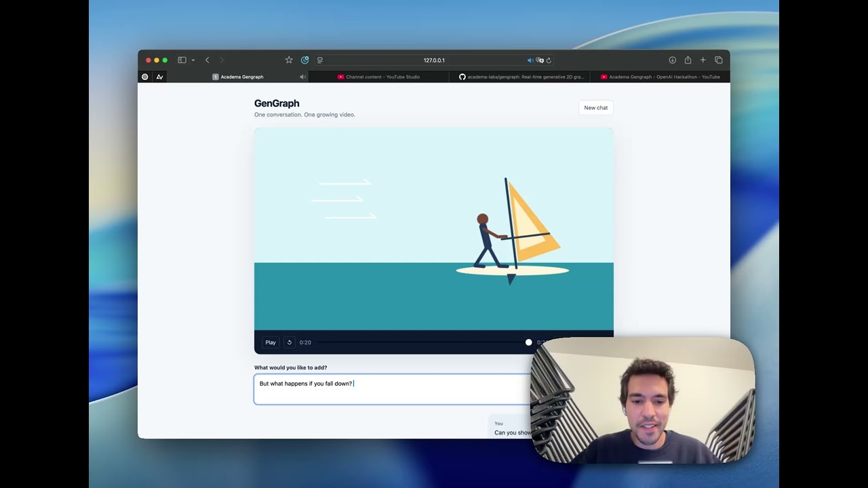Open the sidebar options dropdown arrow
The image size is (868, 488).
click(x=193, y=60)
